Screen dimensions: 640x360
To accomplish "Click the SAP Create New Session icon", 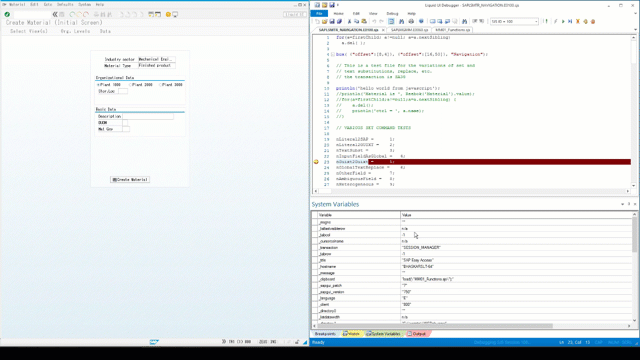I will click(x=151, y=14).
